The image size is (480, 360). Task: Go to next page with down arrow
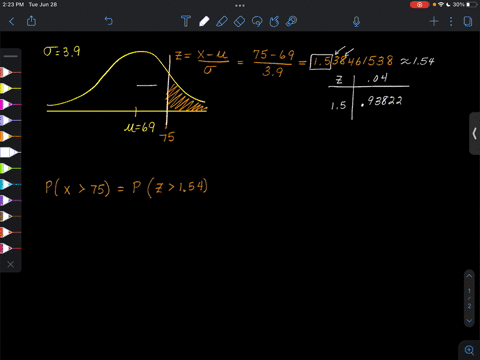[469, 321]
